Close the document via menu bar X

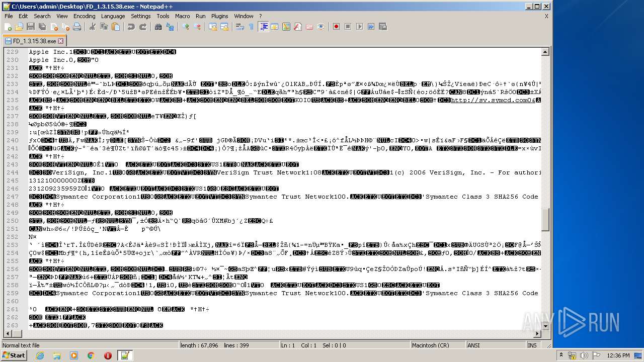(x=546, y=16)
